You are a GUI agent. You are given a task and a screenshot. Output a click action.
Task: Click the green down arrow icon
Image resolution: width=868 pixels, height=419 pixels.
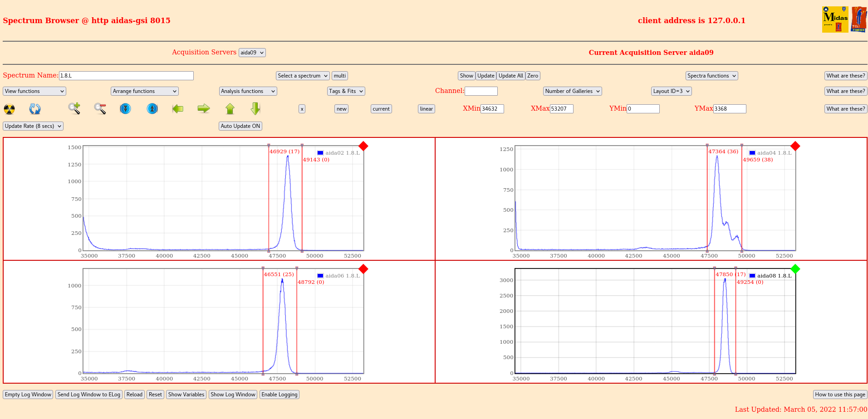coord(255,108)
